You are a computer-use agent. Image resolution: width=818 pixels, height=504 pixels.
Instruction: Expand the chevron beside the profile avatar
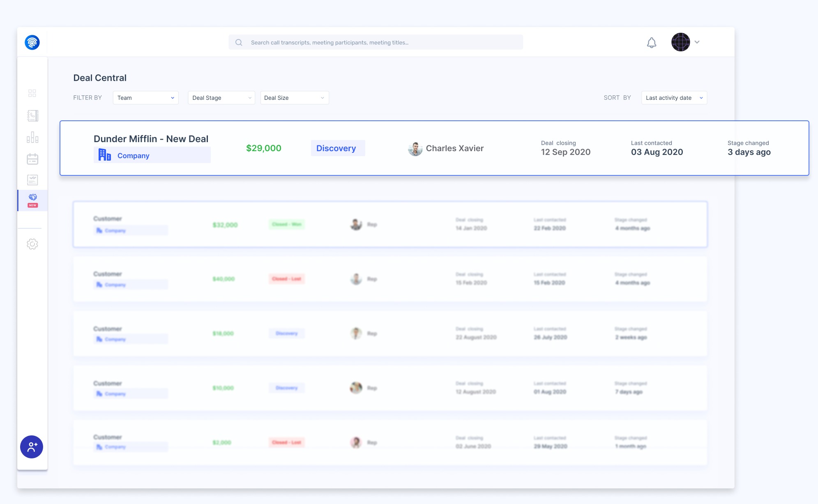click(x=697, y=42)
